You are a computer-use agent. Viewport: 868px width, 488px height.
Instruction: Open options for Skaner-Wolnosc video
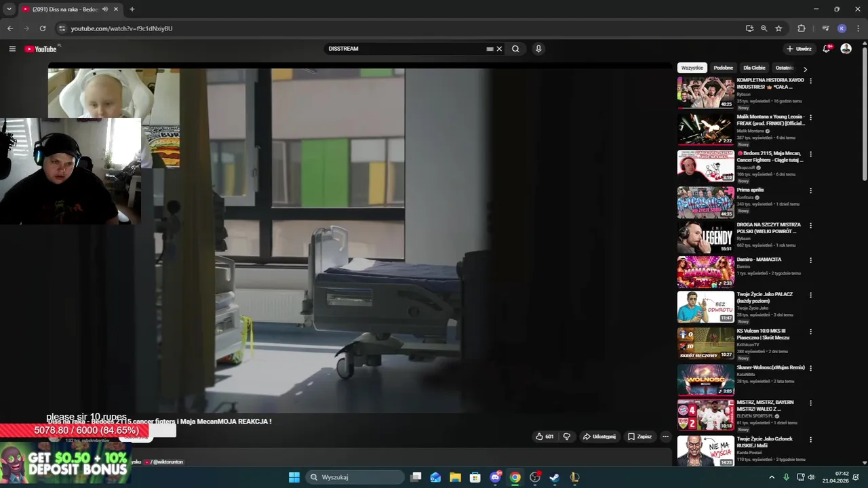click(810, 368)
